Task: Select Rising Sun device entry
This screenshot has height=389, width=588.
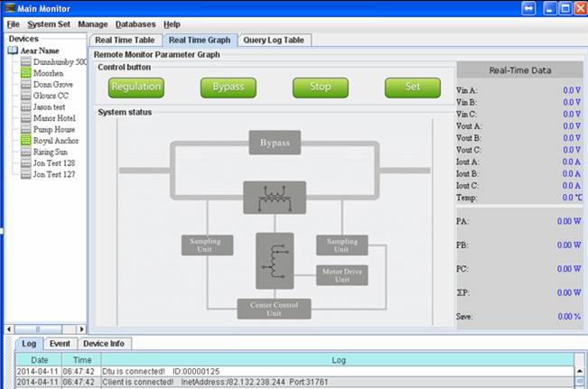Action: point(51,152)
